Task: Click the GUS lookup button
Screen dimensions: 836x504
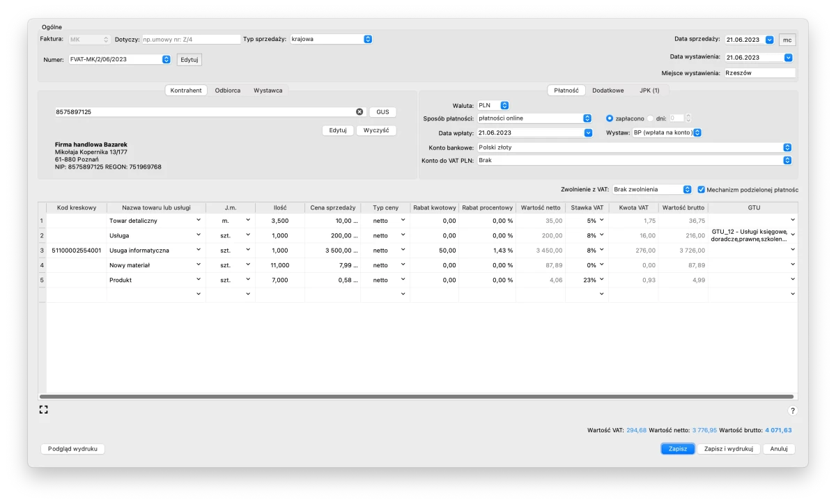Action: 382,112
